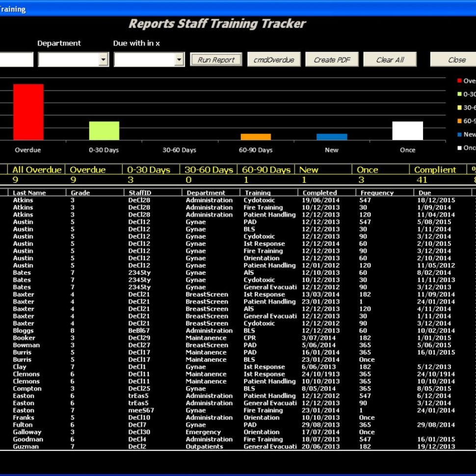The width and height of the screenshot is (476, 476).
Task: Click the white Once bar in the chart
Action: [x=407, y=130]
